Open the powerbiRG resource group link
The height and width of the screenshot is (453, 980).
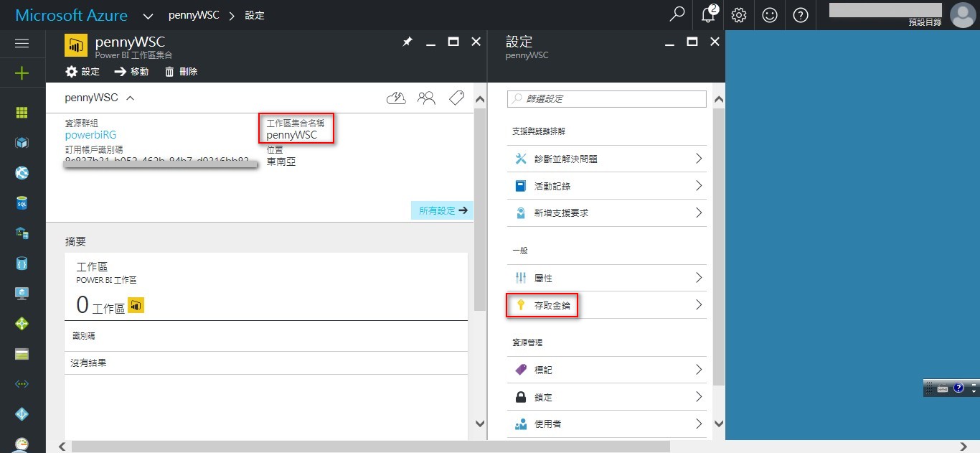(x=90, y=135)
